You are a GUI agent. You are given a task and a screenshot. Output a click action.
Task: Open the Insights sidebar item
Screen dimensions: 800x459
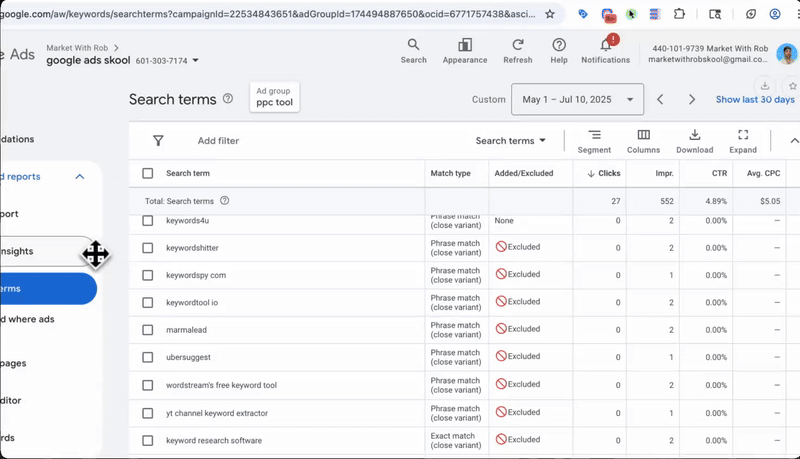(x=47, y=251)
